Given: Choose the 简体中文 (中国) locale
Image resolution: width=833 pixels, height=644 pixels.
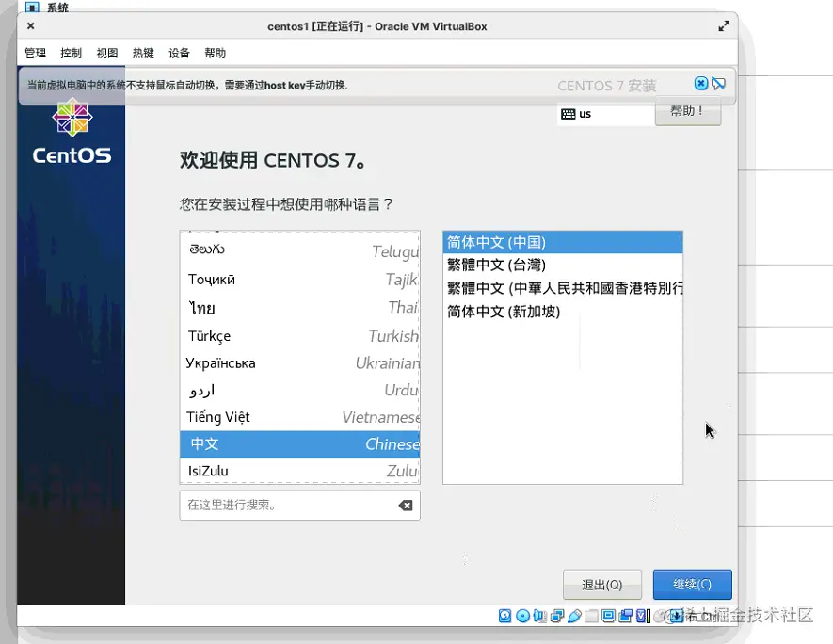Looking at the screenshot, I should click(563, 242).
